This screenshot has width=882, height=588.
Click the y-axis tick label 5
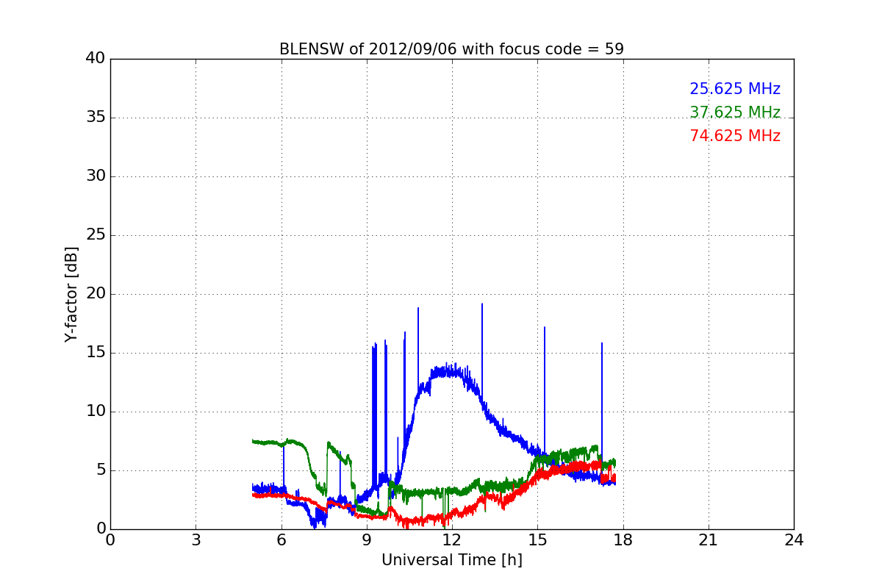[100, 470]
